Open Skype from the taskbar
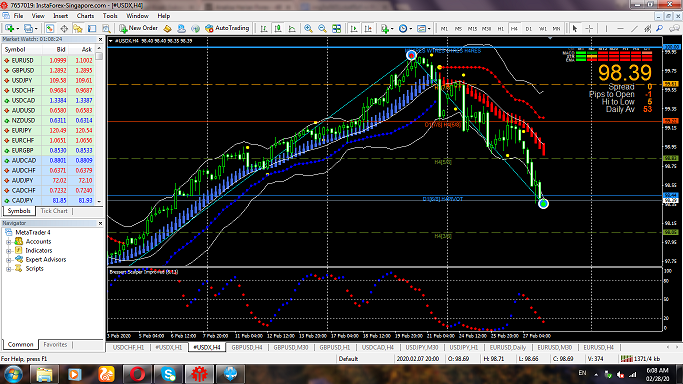Screen dimensions: 683x384 pyautogui.click(x=168, y=374)
